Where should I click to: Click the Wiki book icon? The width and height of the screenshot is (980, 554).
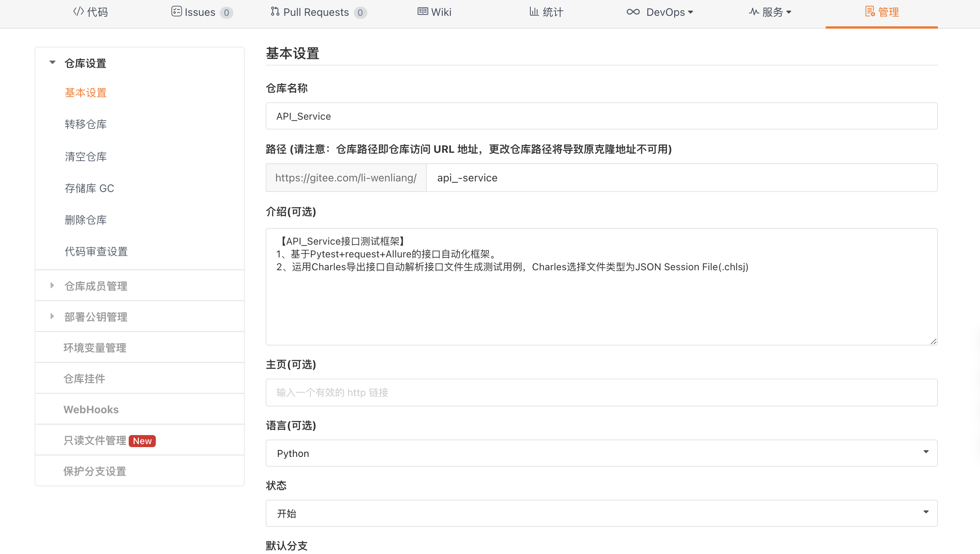tap(422, 12)
